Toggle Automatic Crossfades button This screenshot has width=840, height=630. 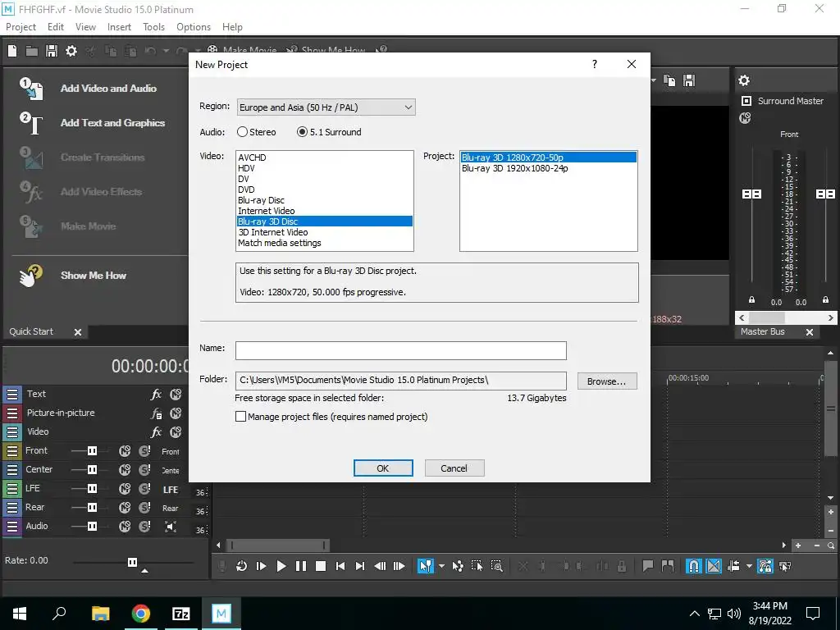(x=714, y=566)
